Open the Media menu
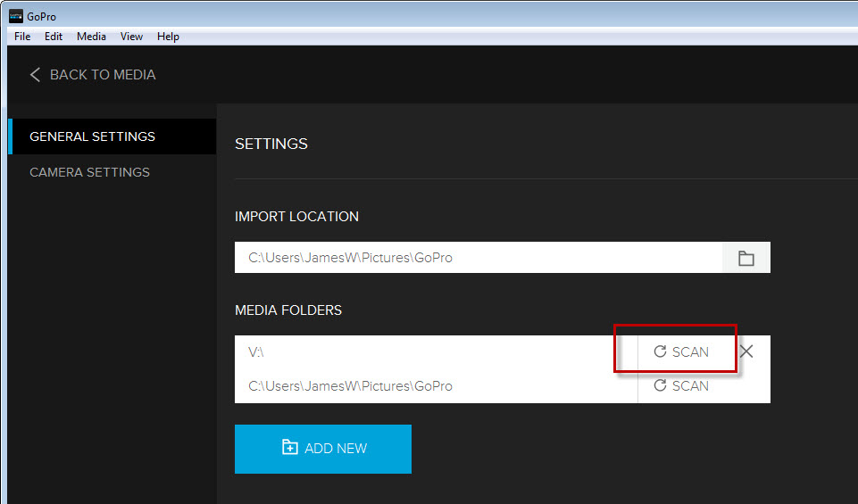Viewport: 858px width, 504px height. [x=91, y=37]
